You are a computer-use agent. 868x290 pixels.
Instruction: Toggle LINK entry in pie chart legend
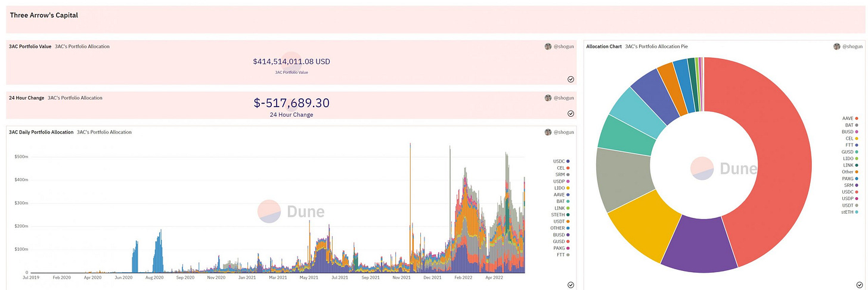(851, 165)
